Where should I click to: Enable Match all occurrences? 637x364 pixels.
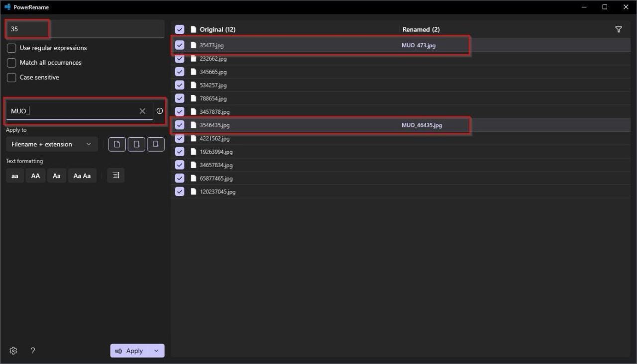tap(11, 63)
